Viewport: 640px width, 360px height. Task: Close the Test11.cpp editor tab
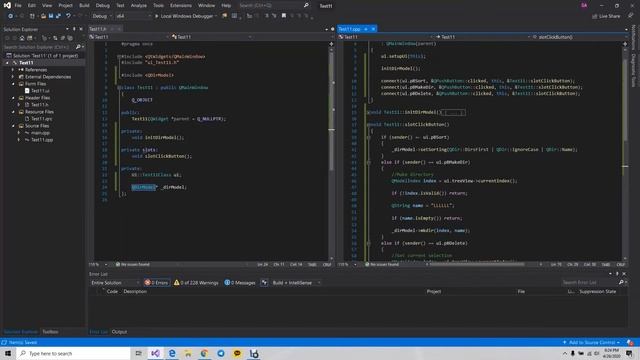(x=373, y=29)
